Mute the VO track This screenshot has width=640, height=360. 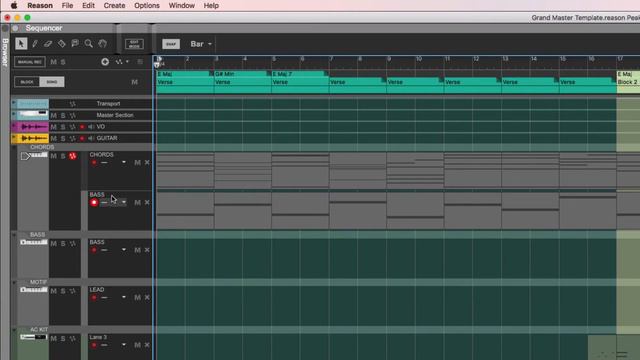tap(53, 127)
